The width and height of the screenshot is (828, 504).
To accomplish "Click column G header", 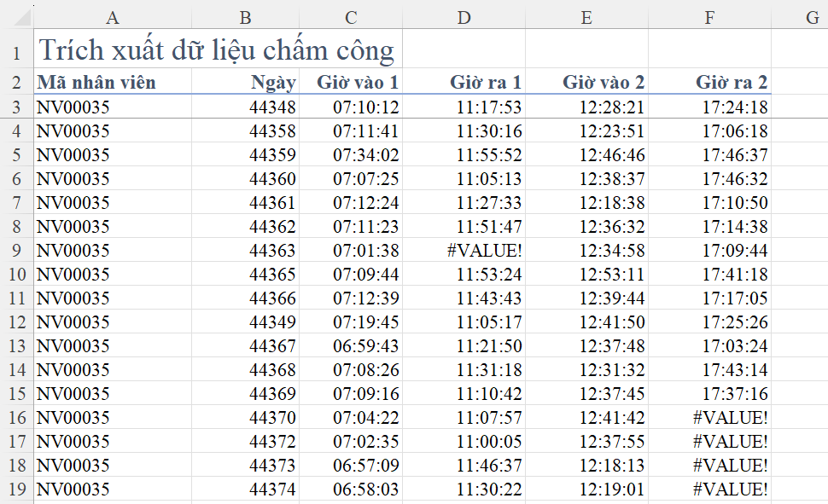I will [x=811, y=17].
